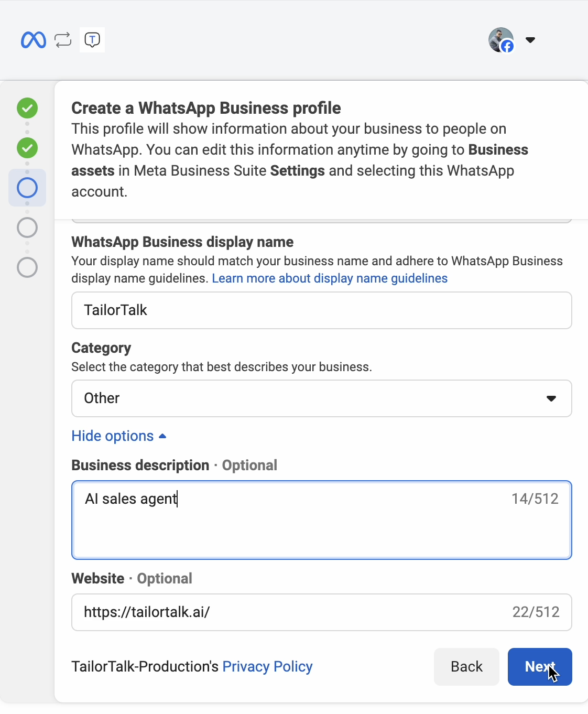Click the TailorTalk app chat icon
Screen dimensions: 588x714
point(92,40)
